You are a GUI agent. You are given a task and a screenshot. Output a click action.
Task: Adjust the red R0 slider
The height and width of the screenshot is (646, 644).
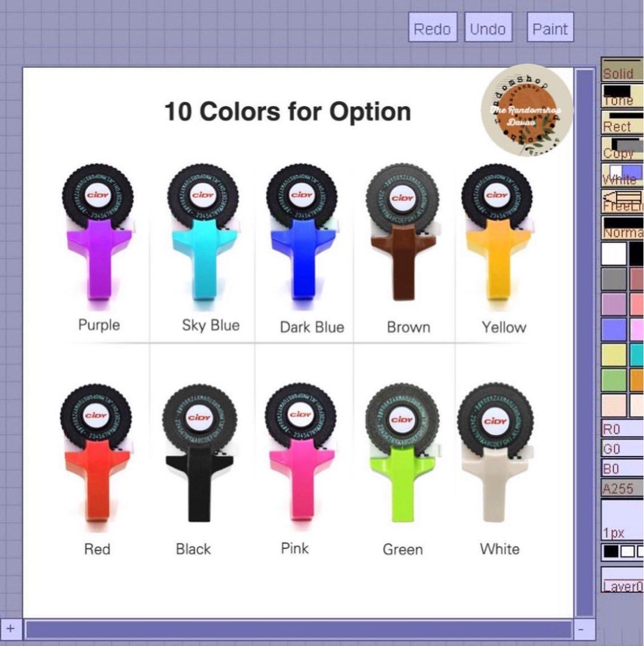622,429
